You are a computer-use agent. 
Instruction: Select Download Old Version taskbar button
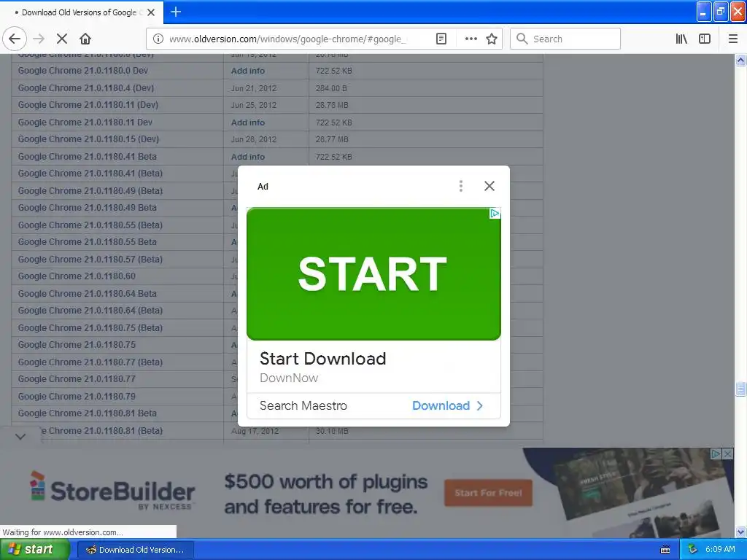pyautogui.click(x=135, y=550)
